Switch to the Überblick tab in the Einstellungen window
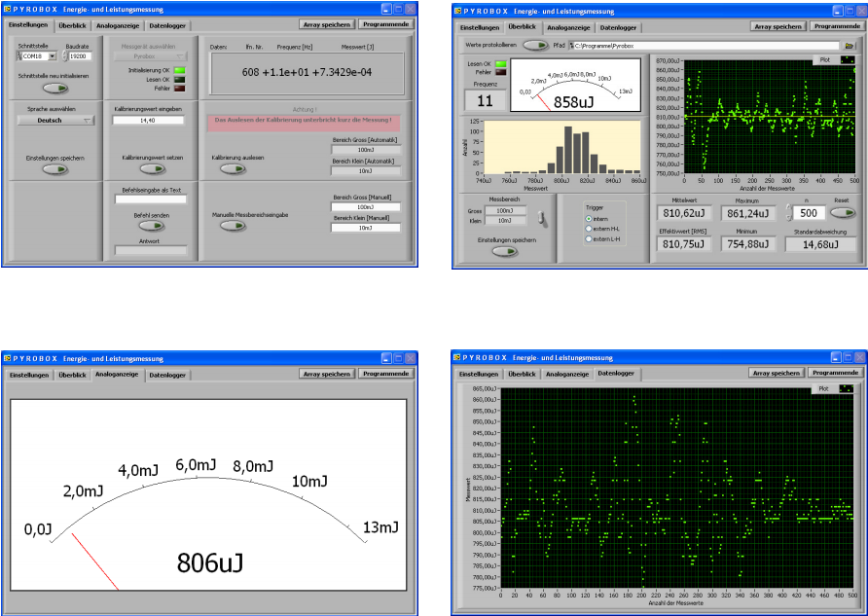Screen dimensions: 868x616 [73, 25]
